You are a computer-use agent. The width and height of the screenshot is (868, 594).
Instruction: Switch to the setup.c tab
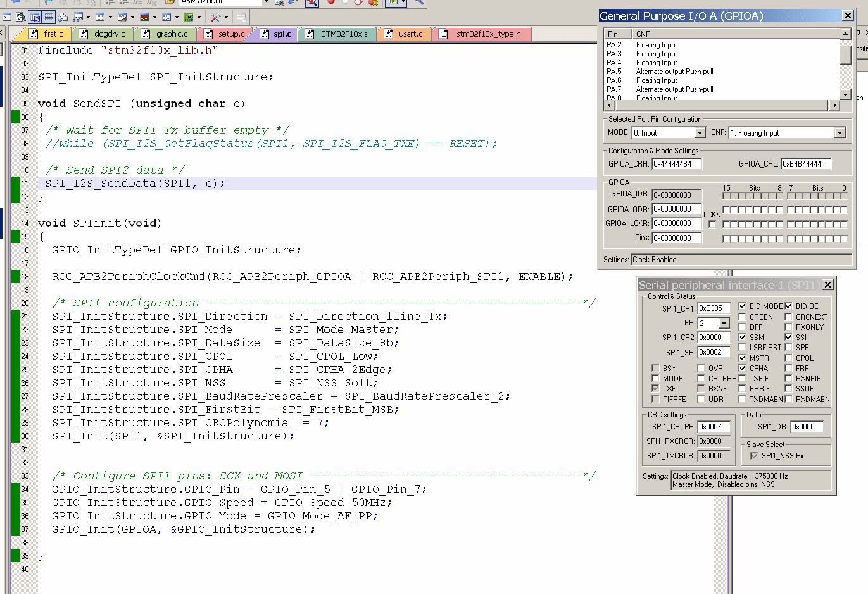coord(225,34)
